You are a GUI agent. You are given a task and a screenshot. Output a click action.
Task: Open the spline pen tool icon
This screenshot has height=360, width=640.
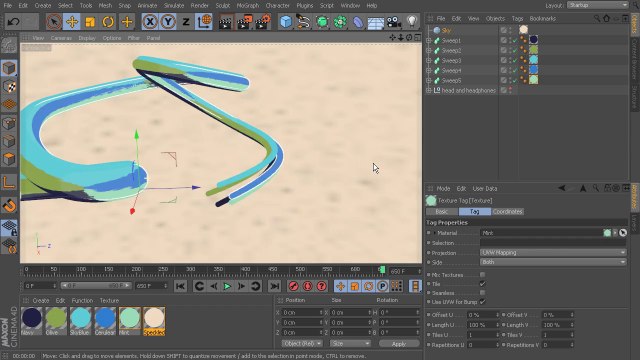coord(304,22)
